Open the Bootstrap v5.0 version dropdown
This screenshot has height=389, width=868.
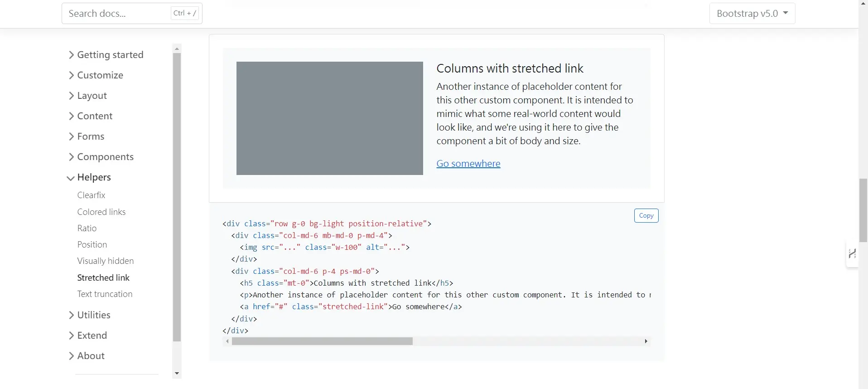point(752,14)
